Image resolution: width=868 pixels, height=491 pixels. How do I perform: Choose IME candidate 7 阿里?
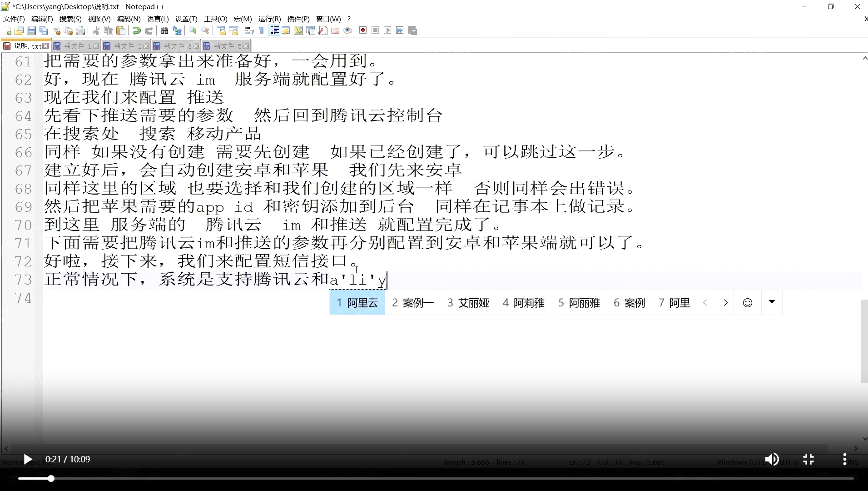point(675,303)
